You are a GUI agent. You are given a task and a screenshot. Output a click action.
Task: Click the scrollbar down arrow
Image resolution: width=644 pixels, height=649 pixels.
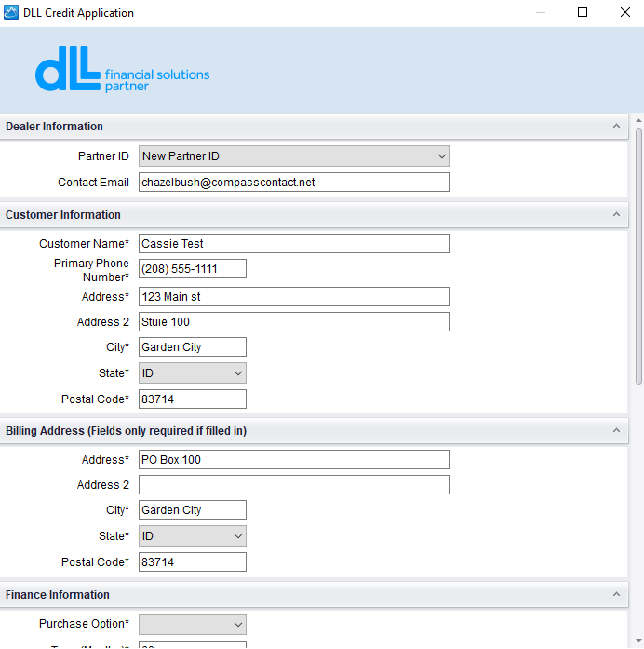[638, 642]
